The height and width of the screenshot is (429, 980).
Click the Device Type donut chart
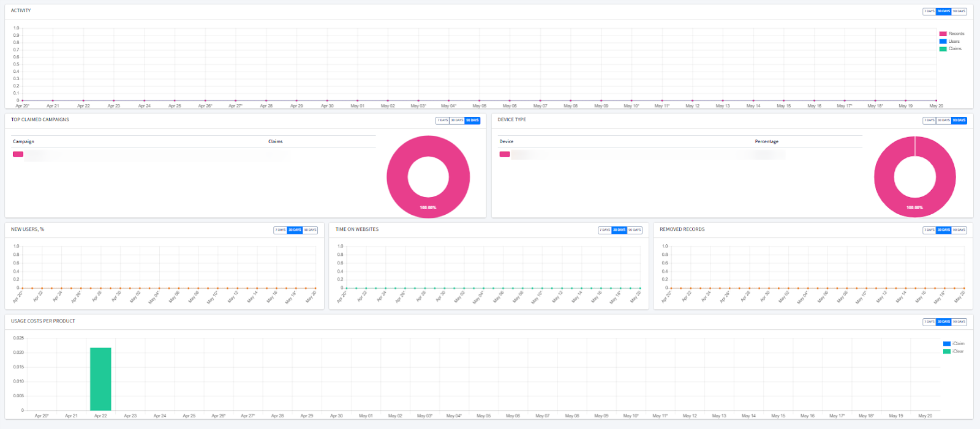click(x=915, y=177)
